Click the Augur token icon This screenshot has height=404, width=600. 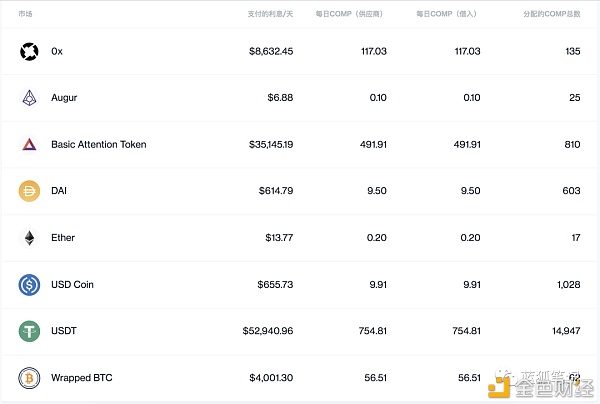(29, 98)
